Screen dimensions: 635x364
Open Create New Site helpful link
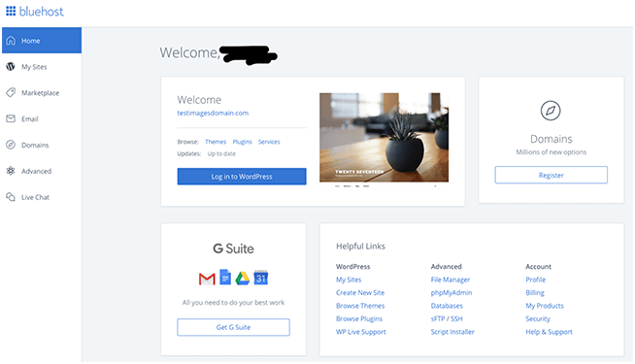coord(360,292)
